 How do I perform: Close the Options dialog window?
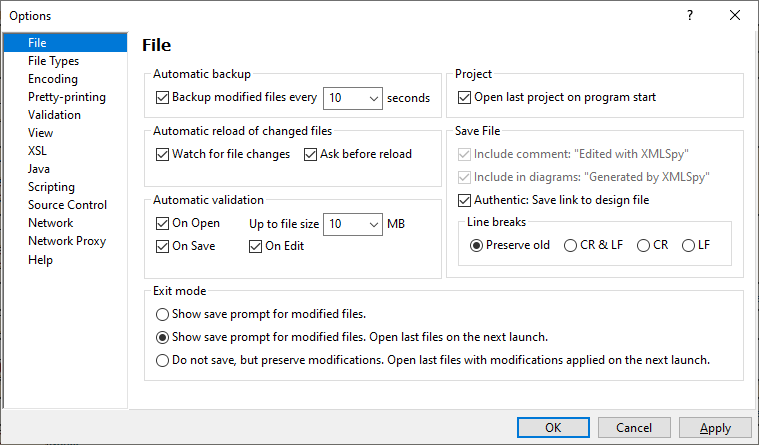click(735, 15)
